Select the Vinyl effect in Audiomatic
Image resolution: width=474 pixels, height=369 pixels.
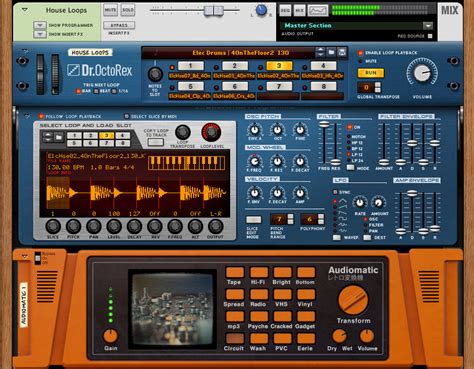coord(305,294)
